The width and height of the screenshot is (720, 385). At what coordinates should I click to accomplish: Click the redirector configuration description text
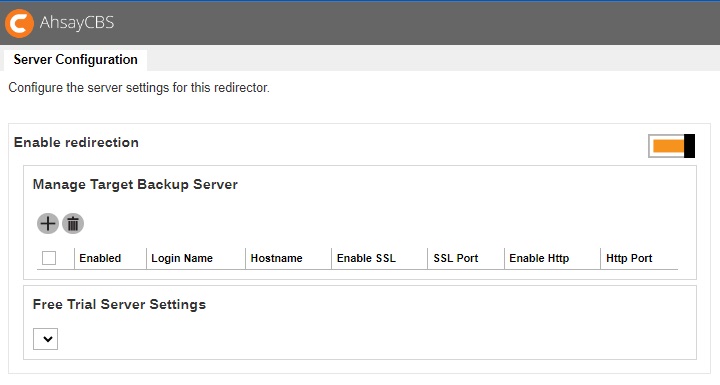(x=139, y=88)
